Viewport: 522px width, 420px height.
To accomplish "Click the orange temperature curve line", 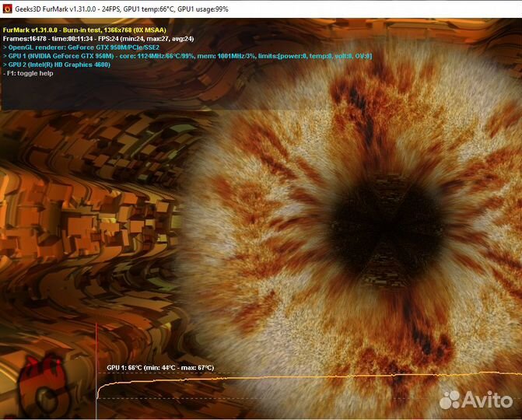I will click(311, 377).
